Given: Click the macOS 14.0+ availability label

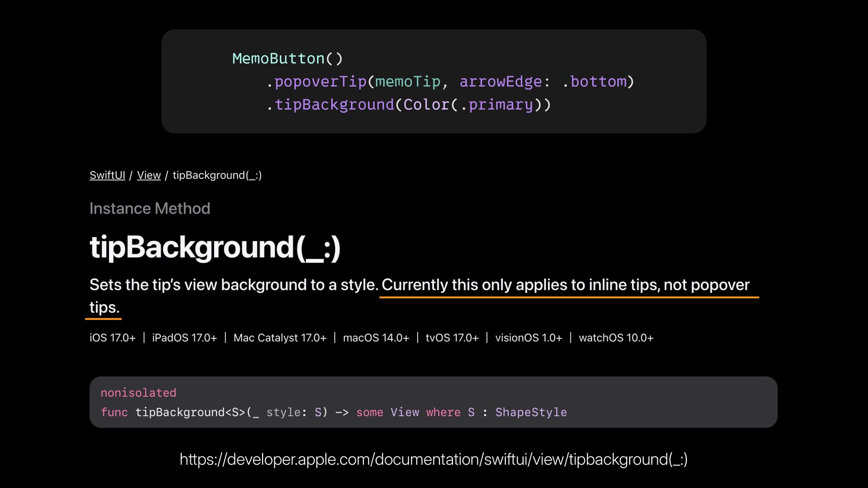Looking at the screenshot, I should click(x=376, y=338).
